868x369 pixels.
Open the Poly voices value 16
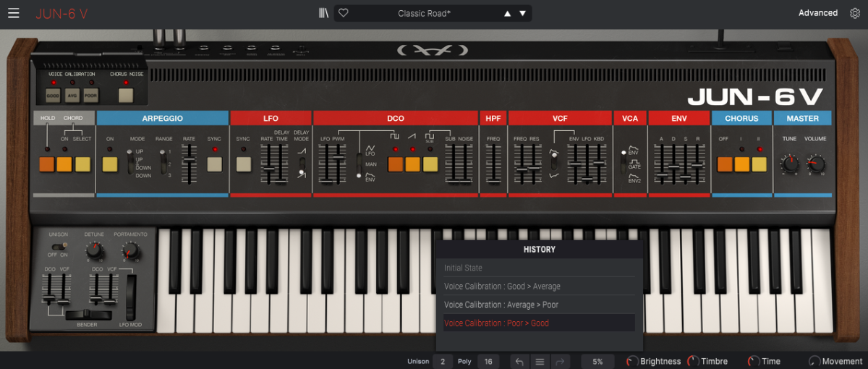coord(488,361)
